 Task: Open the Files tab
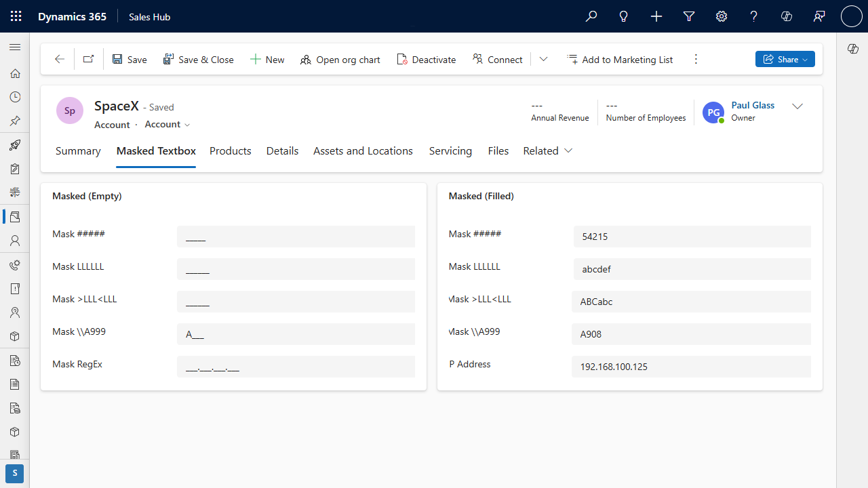498,151
